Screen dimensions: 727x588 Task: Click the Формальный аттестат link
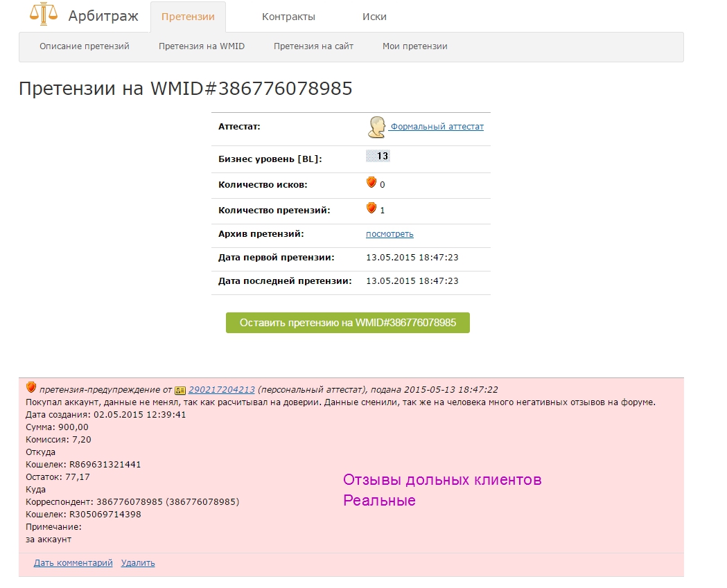point(437,127)
